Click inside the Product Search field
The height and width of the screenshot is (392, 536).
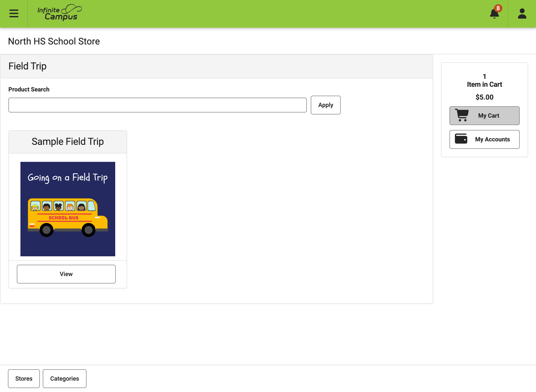(157, 105)
